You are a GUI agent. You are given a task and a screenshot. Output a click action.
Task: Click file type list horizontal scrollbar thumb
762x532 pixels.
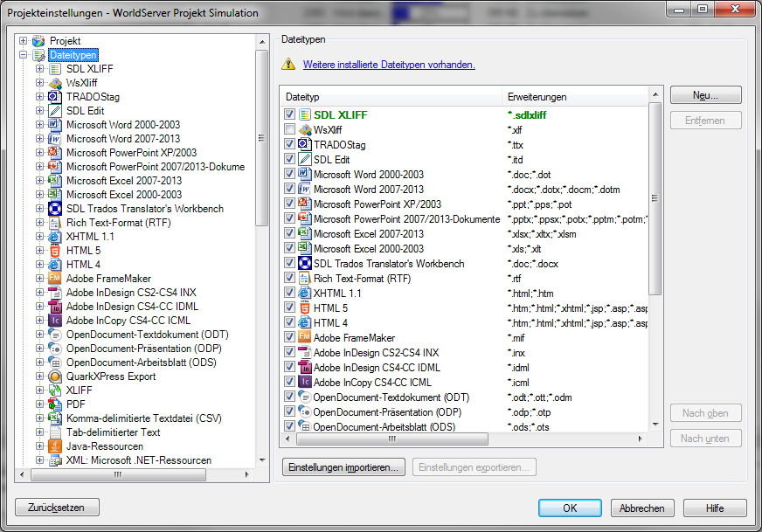pos(392,439)
